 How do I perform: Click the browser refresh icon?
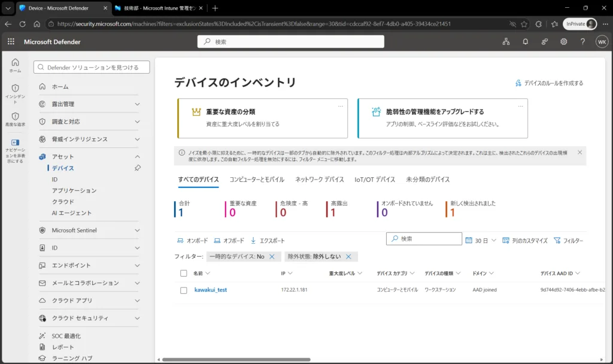click(23, 24)
